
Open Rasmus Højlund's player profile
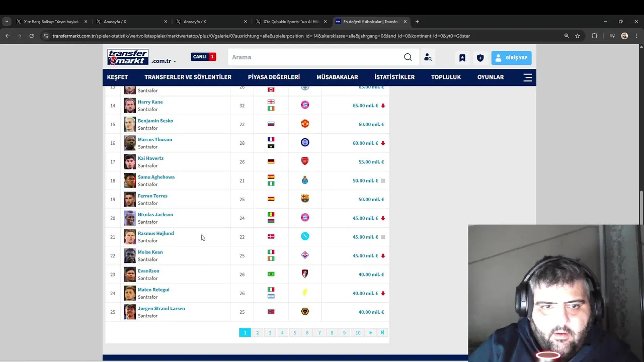coord(156,233)
